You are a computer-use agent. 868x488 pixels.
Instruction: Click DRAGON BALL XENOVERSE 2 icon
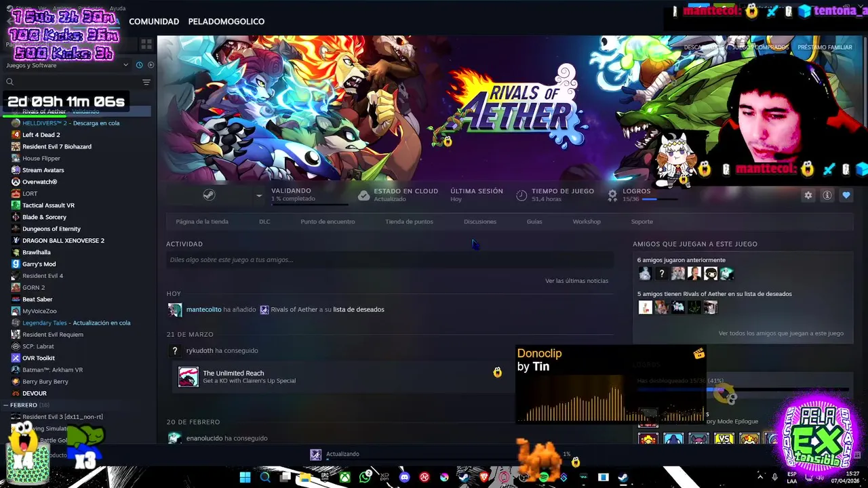click(x=16, y=241)
